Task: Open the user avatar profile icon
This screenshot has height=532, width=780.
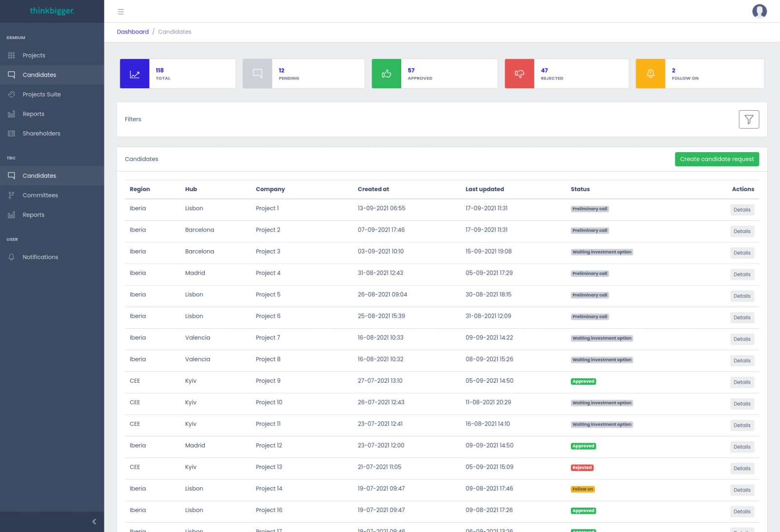Action: pyautogui.click(x=759, y=11)
